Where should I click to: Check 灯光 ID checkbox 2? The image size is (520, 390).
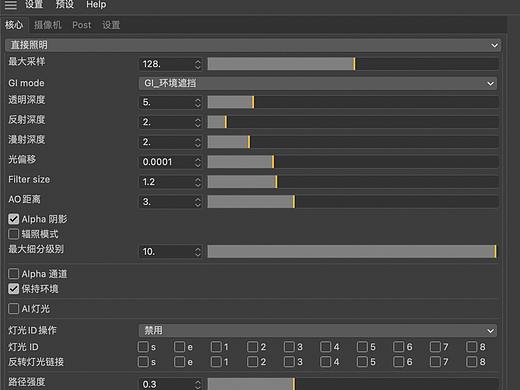252,347
